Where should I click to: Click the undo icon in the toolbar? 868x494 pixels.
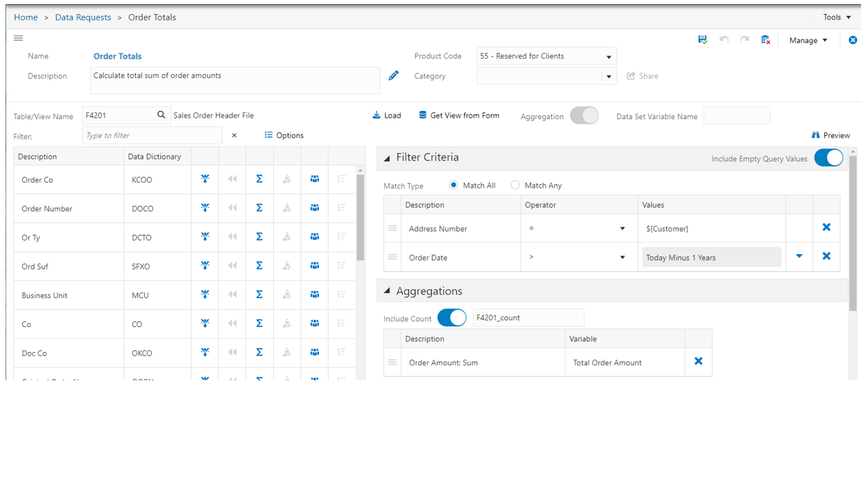click(723, 39)
